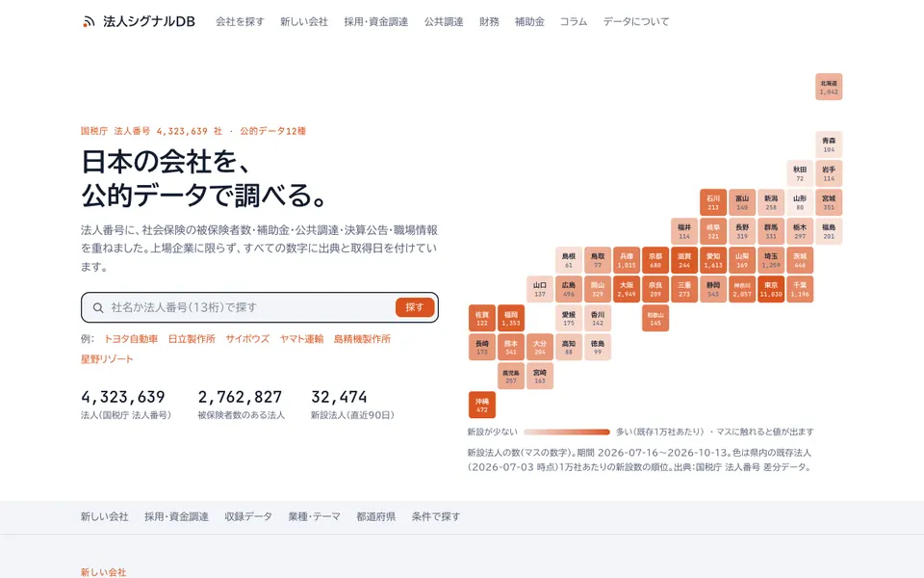Select the 鳥取 map tile
The width and height of the screenshot is (924, 578).
(x=598, y=261)
